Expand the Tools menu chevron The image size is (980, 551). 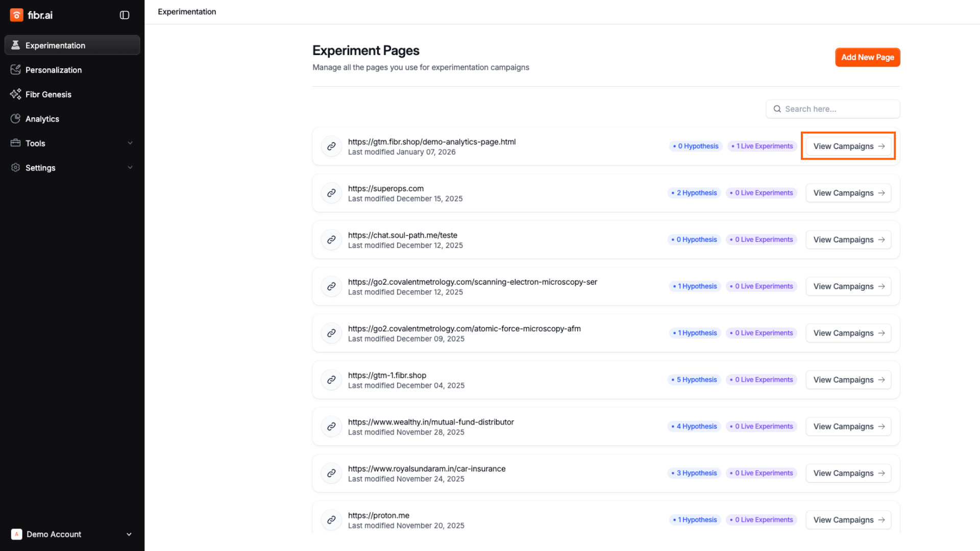click(130, 143)
